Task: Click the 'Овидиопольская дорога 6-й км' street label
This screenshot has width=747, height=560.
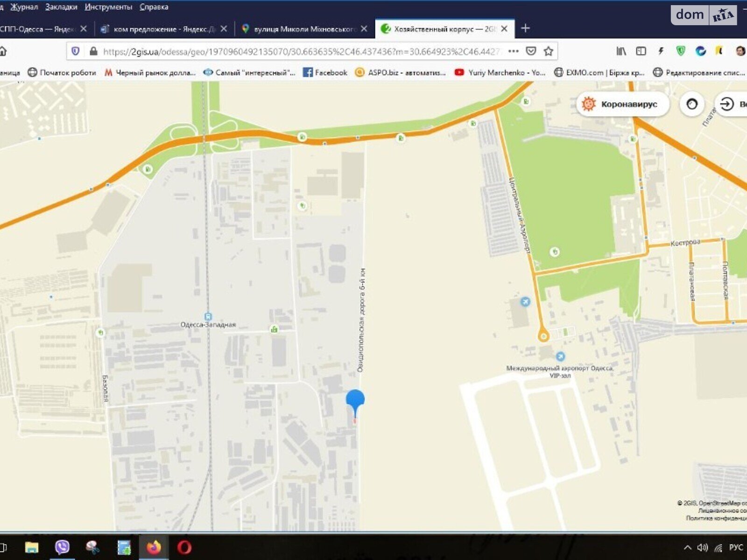Action: point(362,320)
